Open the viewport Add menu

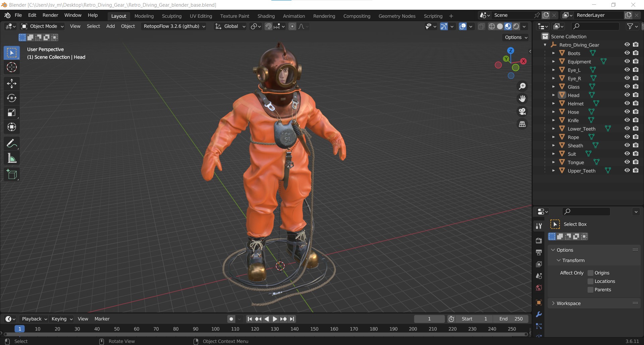(x=110, y=26)
